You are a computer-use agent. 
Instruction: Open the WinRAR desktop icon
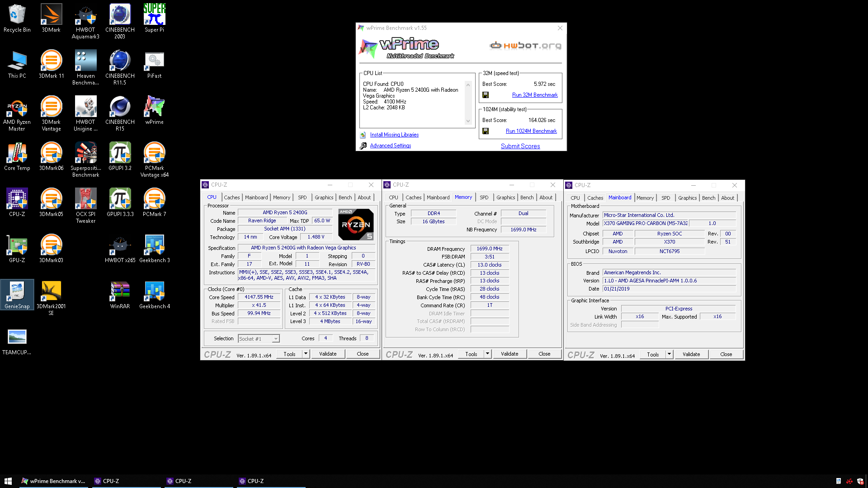pos(120,295)
